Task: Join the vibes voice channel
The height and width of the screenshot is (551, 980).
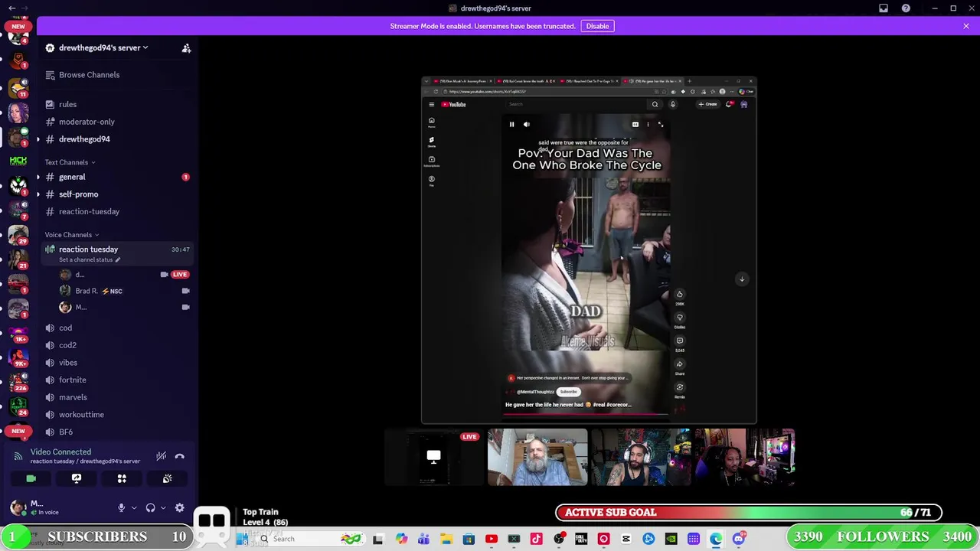Action: tap(116, 363)
